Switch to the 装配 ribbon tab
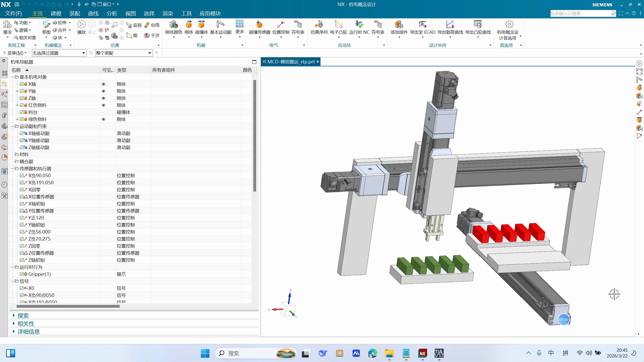This screenshot has height=362, width=644. tap(75, 13)
